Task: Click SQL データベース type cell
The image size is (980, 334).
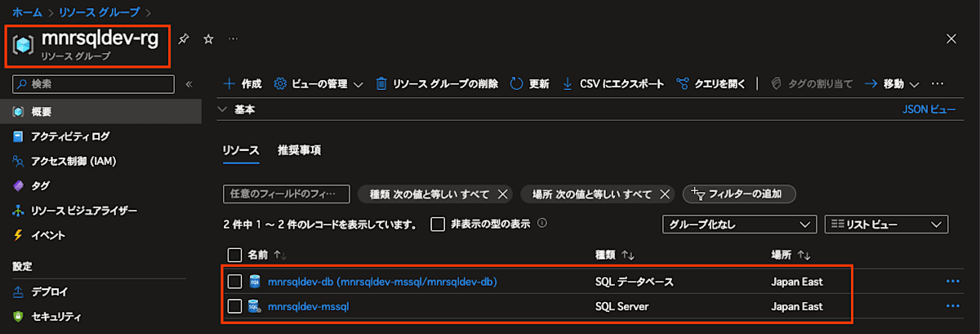Action: pyautogui.click(x=635, y=282)
